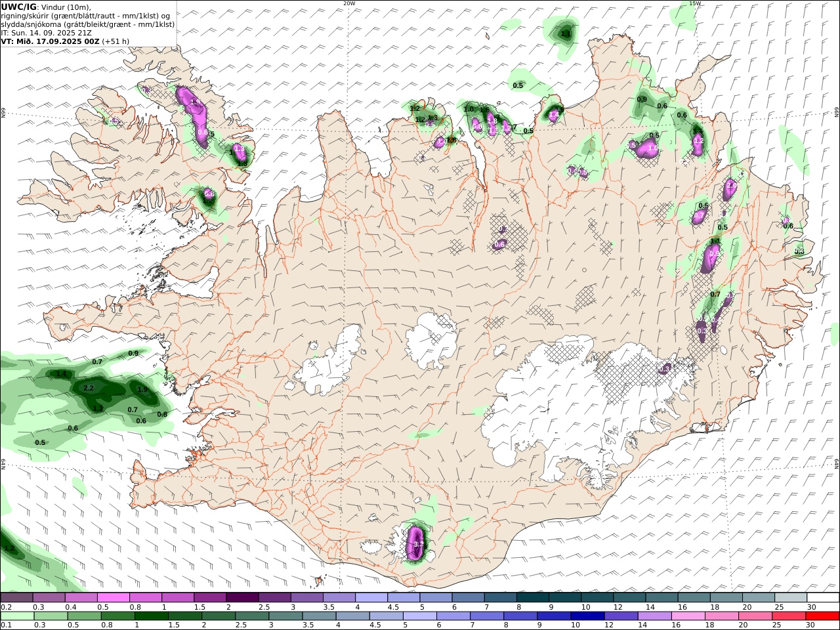The height and width of the screenshot is (630, 840).
Task: Click the dark purple 0.2–0.3 swatch in upper legend row
Action: pos(17,598)
